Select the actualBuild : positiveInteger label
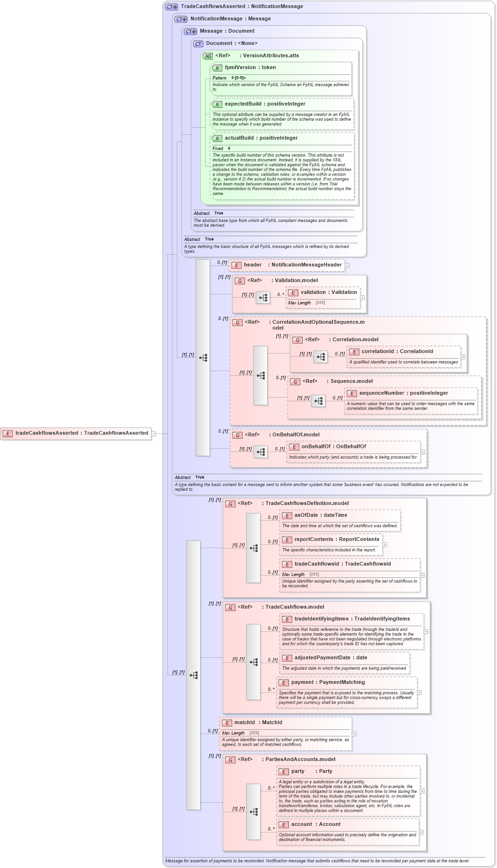The height and width of the screenshot is (868, 497). click(261, 138)
